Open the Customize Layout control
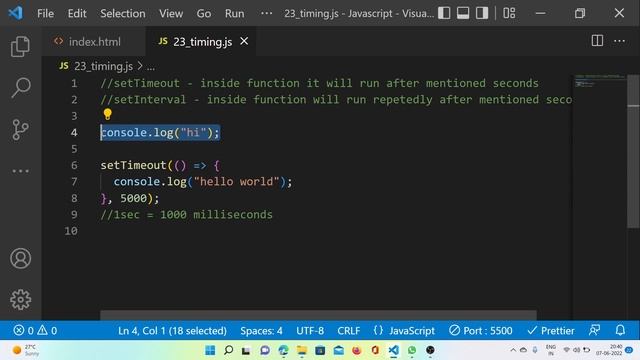The width and height of the screenshot is (640, 360). [x=509, y=13]
